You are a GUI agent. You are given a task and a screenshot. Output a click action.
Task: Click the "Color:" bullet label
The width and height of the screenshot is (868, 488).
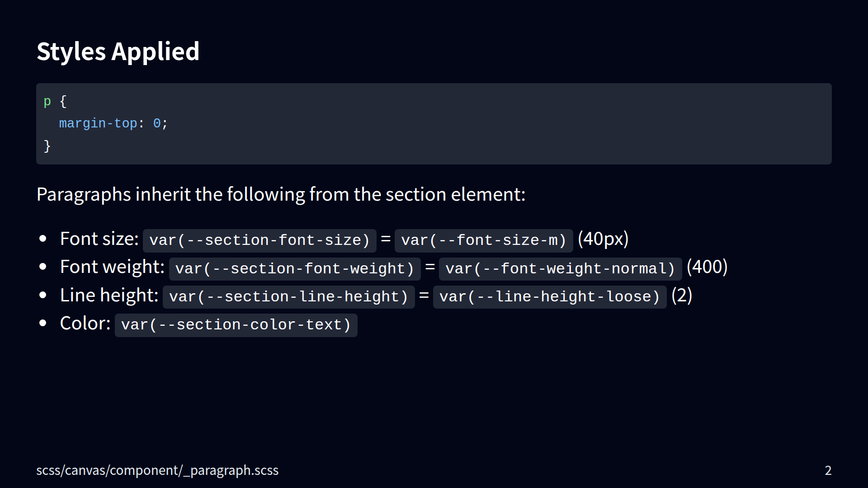pyautogui.click(x=85, y=323)
